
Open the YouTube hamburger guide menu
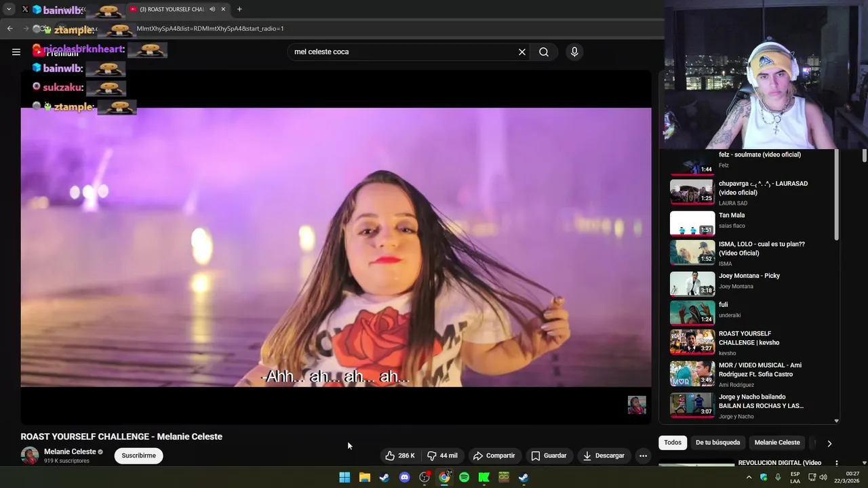pos(16,52)
